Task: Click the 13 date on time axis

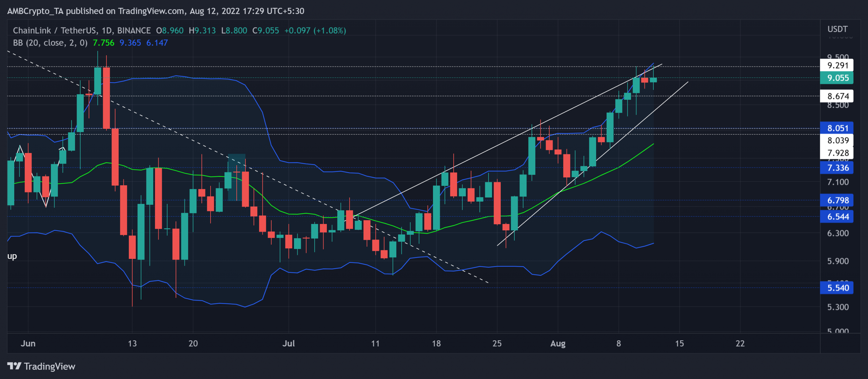Action: [132, 343]
